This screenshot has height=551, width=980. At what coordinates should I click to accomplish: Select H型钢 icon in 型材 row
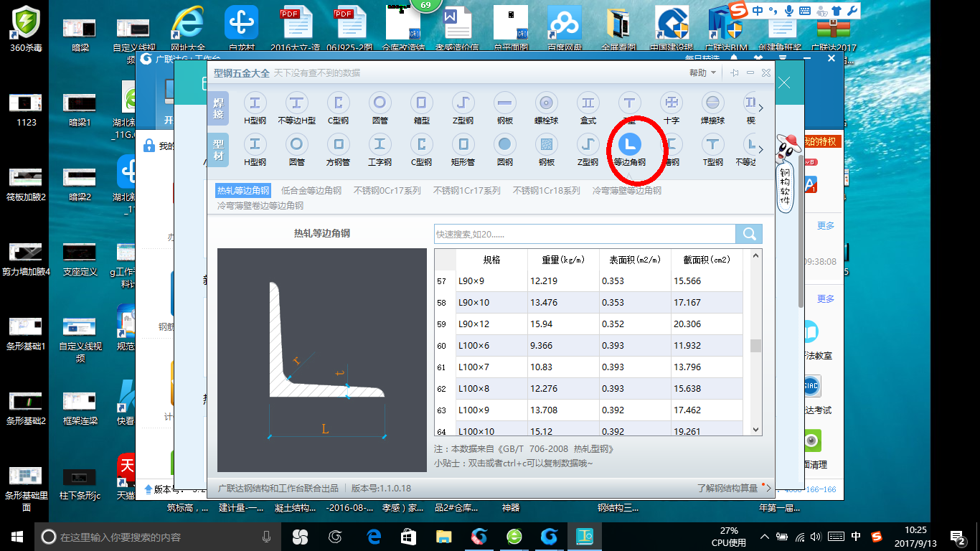click(255, 144)
